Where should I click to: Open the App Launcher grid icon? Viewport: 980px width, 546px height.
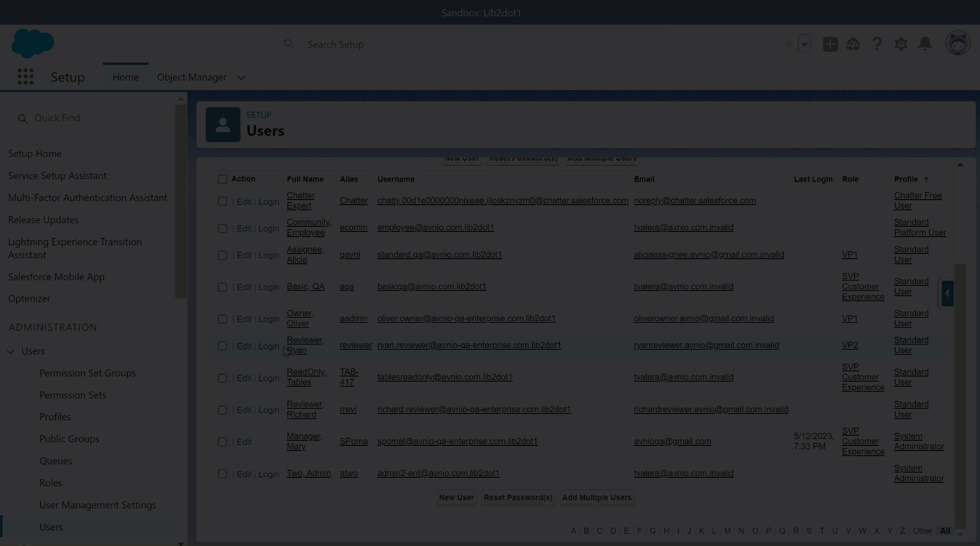[x=25, y=77]
